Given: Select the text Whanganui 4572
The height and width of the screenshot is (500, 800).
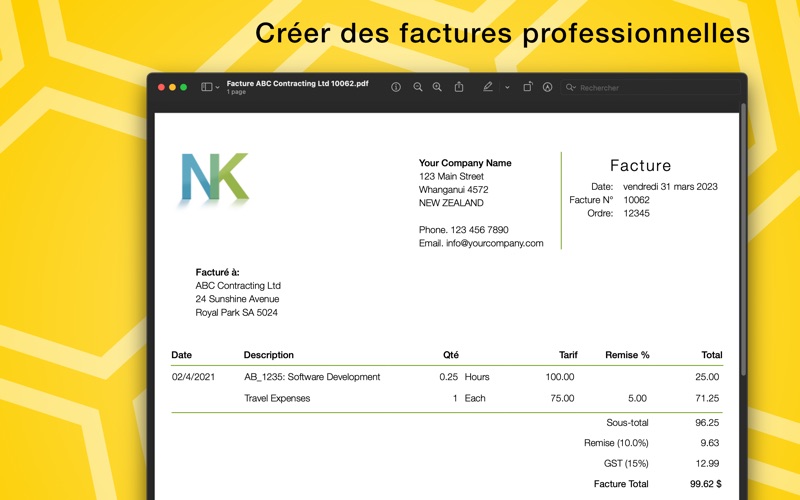Looking at the screenshot, I should [x=454, y=190].
